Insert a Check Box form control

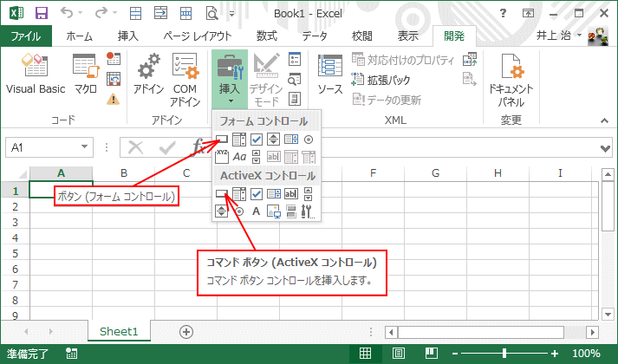[x=257, y=139]
